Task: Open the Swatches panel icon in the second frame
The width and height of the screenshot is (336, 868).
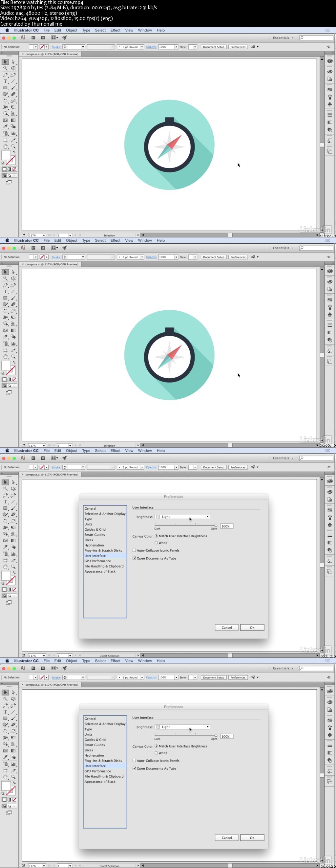Action: [x=330, y=300]
